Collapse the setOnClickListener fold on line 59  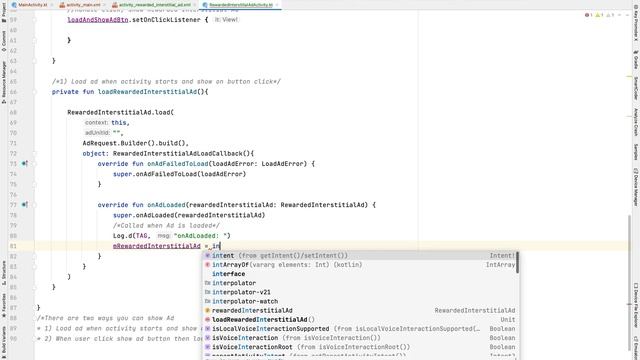click(35, 20)
